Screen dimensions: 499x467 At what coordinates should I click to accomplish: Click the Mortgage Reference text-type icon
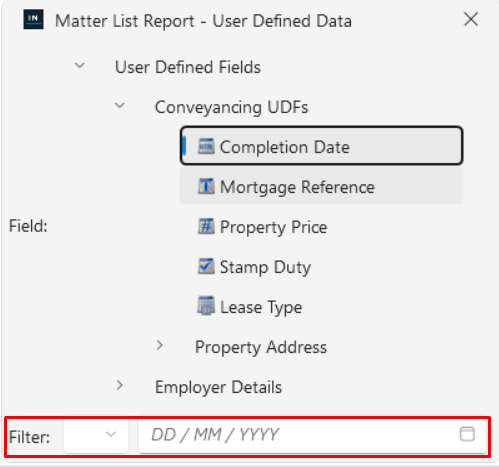click(x=206, y=186)
